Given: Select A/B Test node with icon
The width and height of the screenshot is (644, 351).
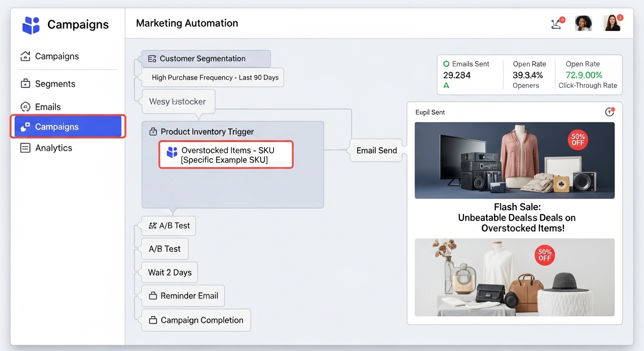Looking at the screenshot, I should tap(169, 226).
